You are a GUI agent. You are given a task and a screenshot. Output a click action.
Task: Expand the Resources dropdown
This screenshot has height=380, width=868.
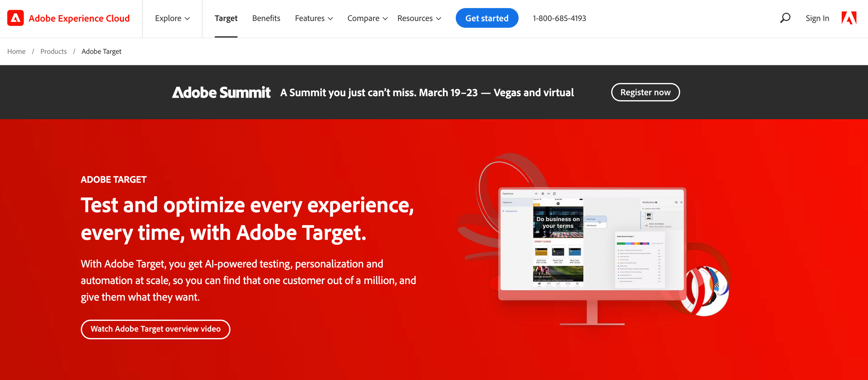pyautogui.click(x=419, y=18)
